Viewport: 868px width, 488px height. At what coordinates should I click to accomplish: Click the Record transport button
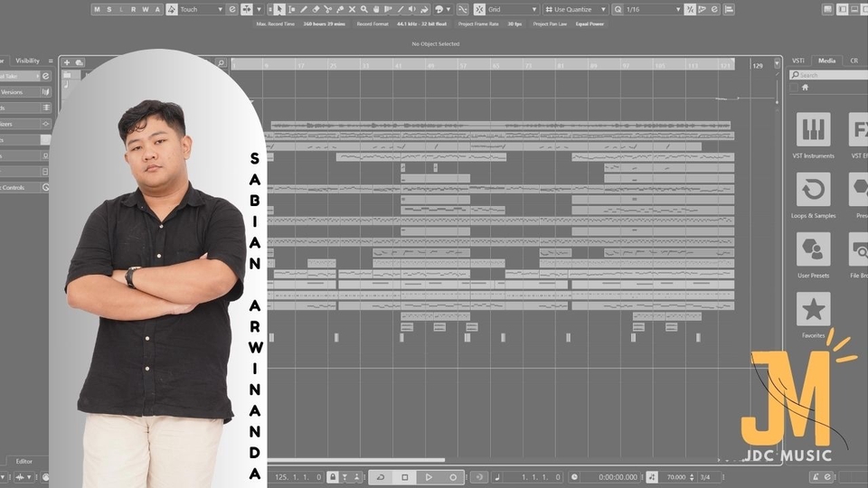click(453, 477)
